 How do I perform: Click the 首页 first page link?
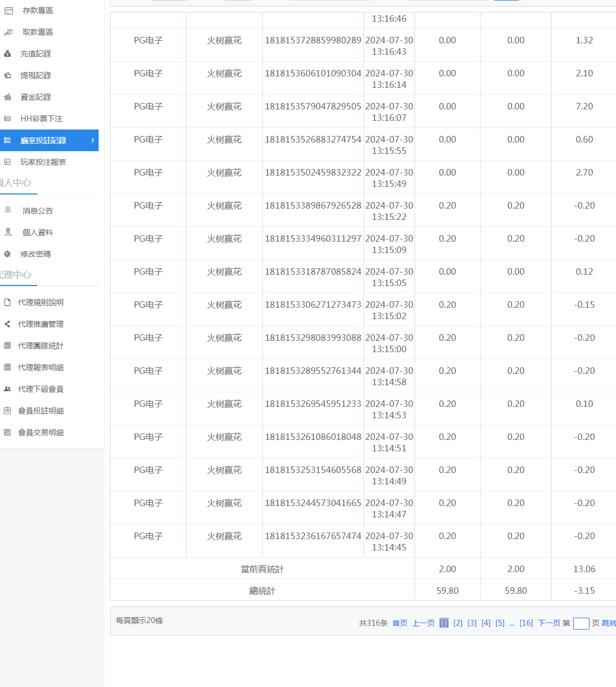[x=400, y=623]
